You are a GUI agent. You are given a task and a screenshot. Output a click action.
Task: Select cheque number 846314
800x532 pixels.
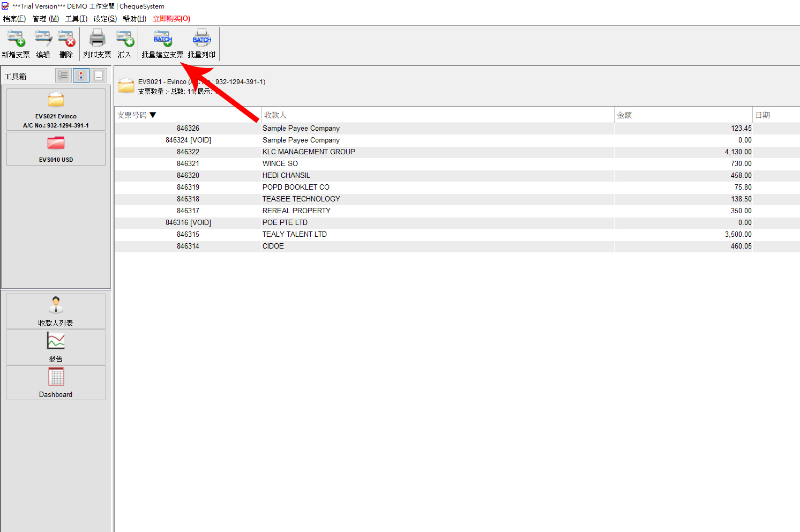tap(188, 246)
